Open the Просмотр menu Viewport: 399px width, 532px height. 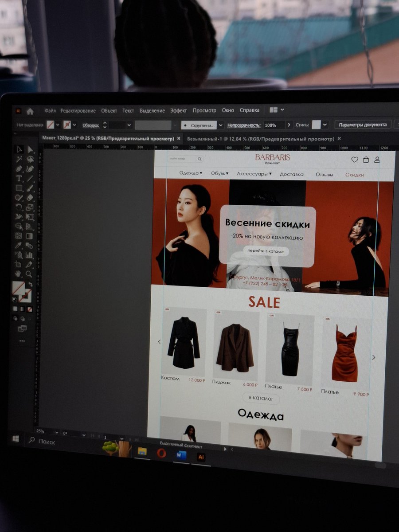pos(204,110)
